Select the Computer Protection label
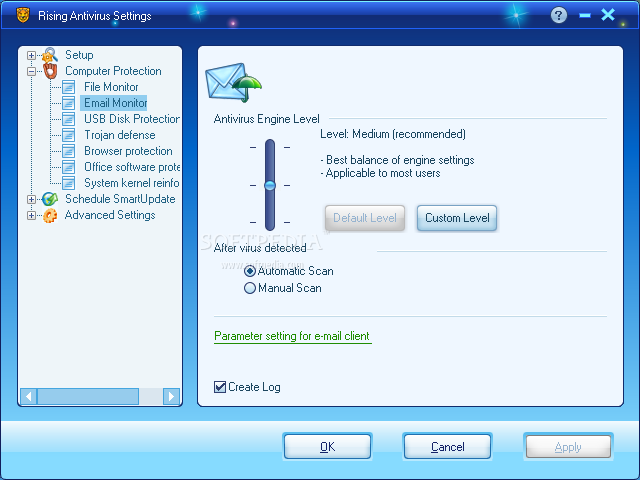This screenshot has height=480, width=640. click(x=113, y=71)
